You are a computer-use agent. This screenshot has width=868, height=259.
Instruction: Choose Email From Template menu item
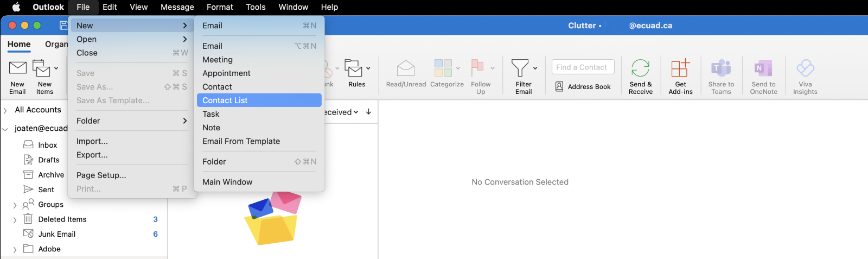[241, 141]
